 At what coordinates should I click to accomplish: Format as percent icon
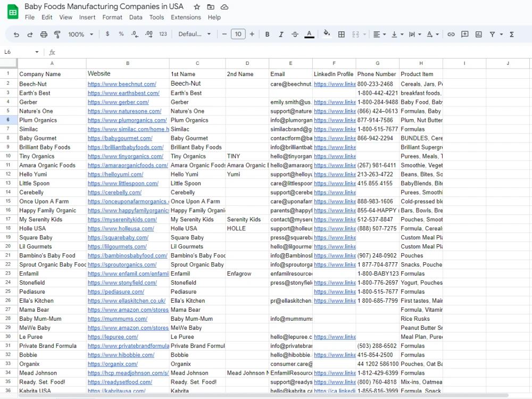(x=121, y=34)
